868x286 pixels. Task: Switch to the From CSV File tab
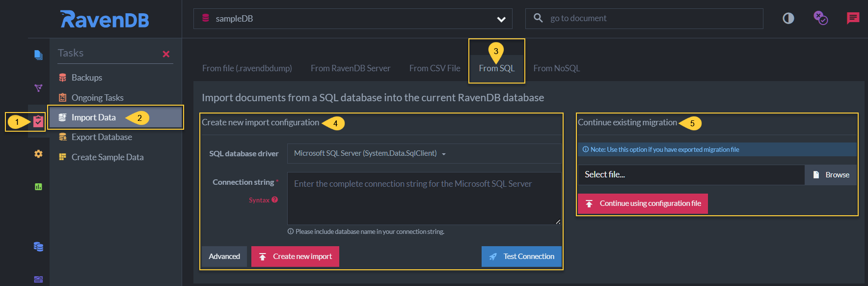coord(435,68)
